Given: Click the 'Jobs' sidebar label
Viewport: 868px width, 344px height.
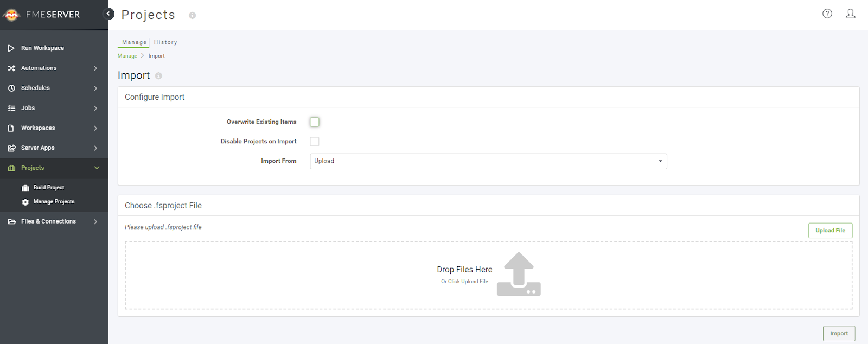Looking at the screenshot, I should pyautogui.click(x=28, y=108).
